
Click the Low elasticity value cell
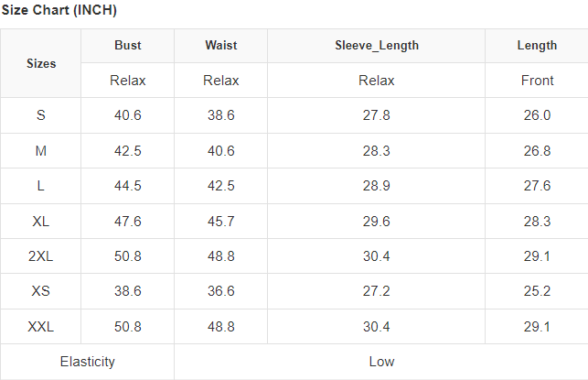click(x=381, y=362)
